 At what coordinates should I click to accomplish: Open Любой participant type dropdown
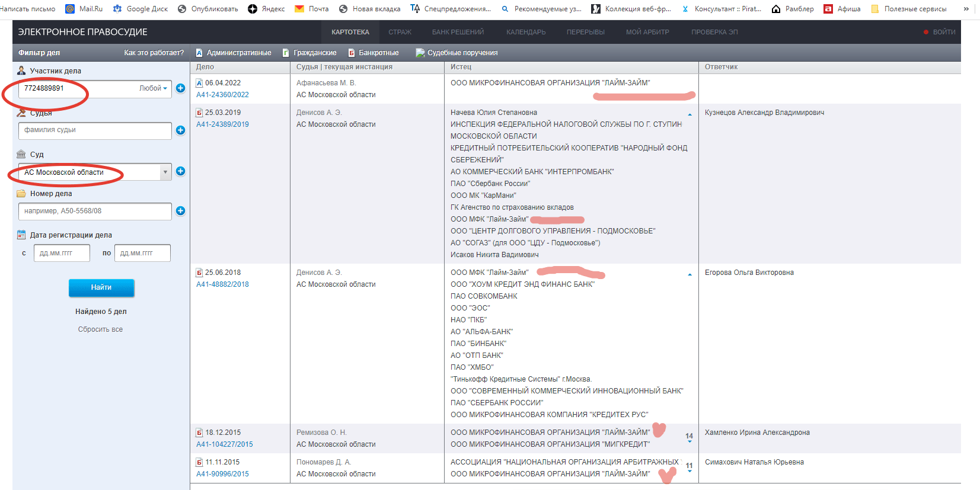154,88
